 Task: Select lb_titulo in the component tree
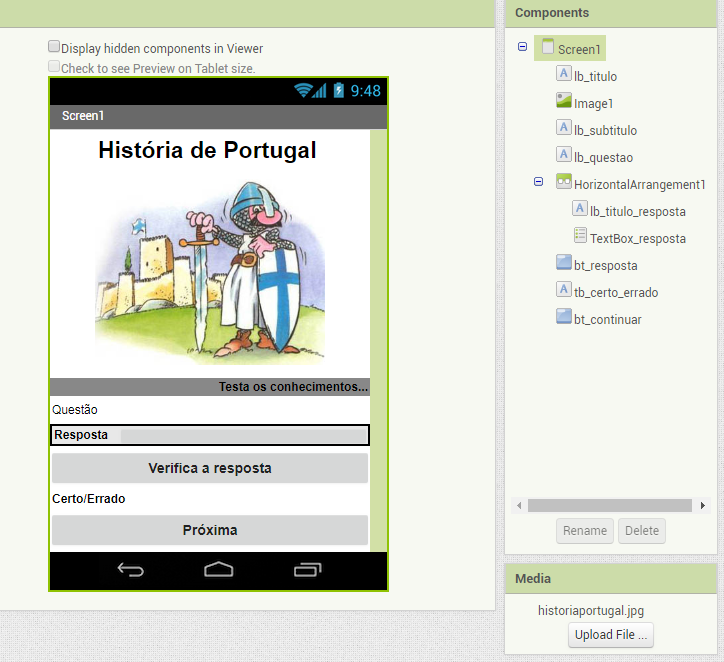point(595,76)
